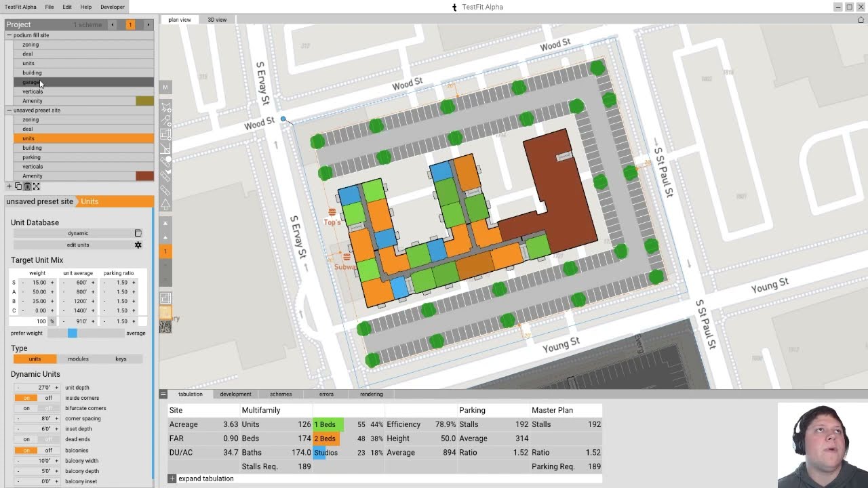Collapse the unsaved preset site tree
The image size is (868, 488).
9,110
